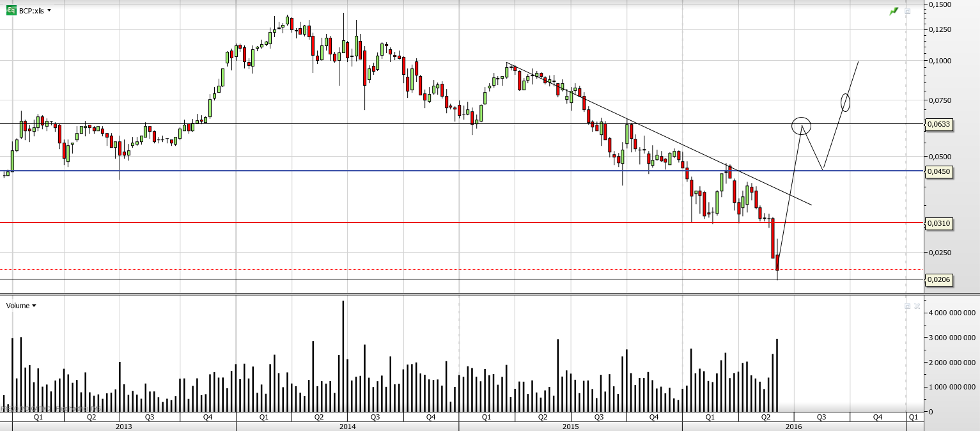Maximize the price chart pane
Viewport: 980px width, 431px height.
pos(907,12)
